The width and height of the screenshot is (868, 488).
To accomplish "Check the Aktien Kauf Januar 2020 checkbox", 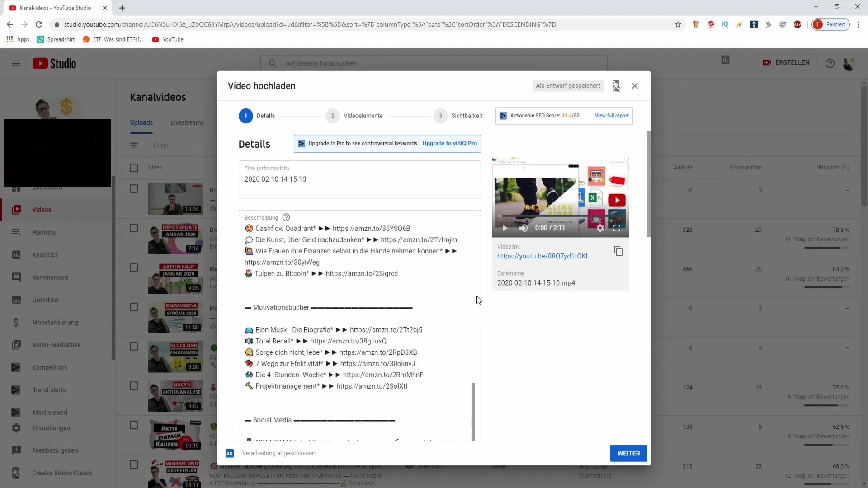I will (x=134, y=267).
